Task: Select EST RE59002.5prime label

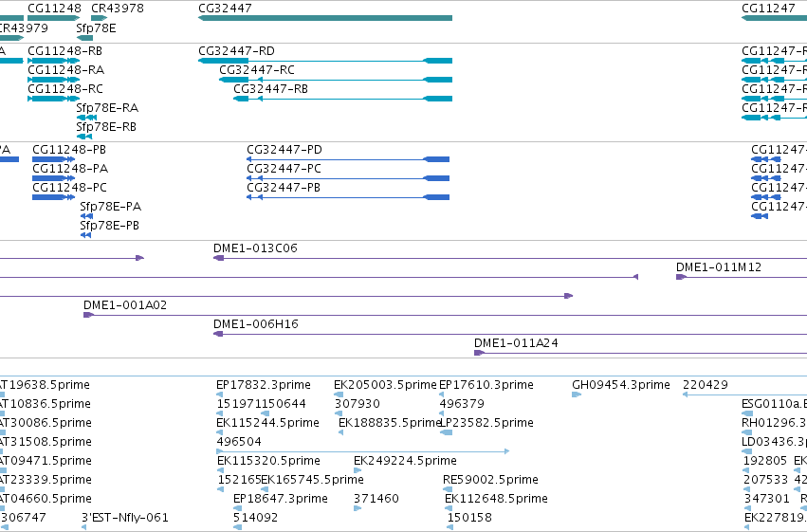Action: pos(490,480)
